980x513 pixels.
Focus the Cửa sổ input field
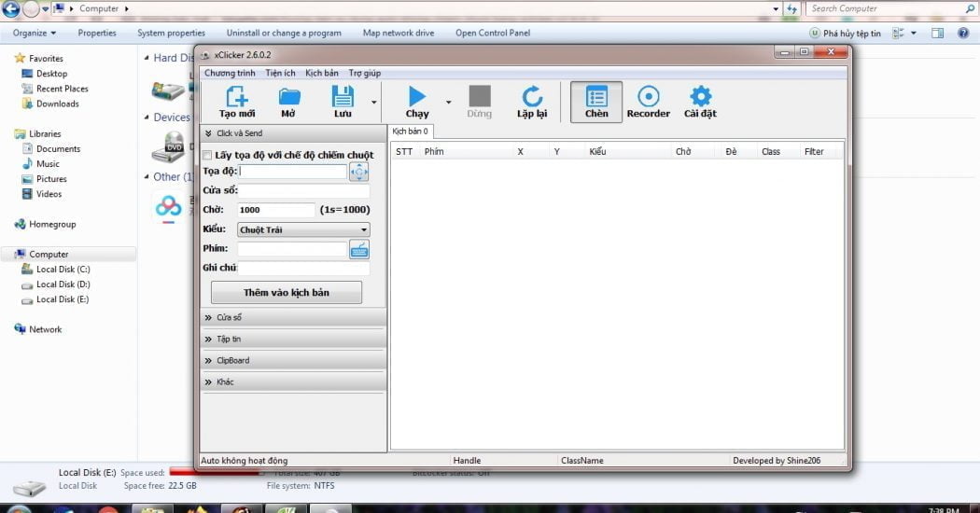303,190
